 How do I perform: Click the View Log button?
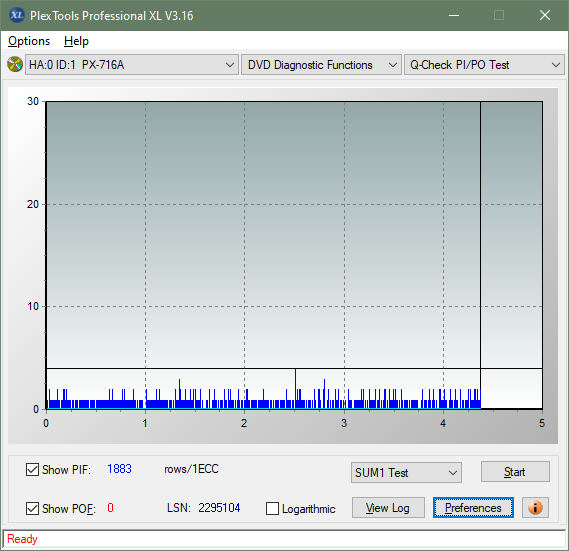[x=388, y=507]
